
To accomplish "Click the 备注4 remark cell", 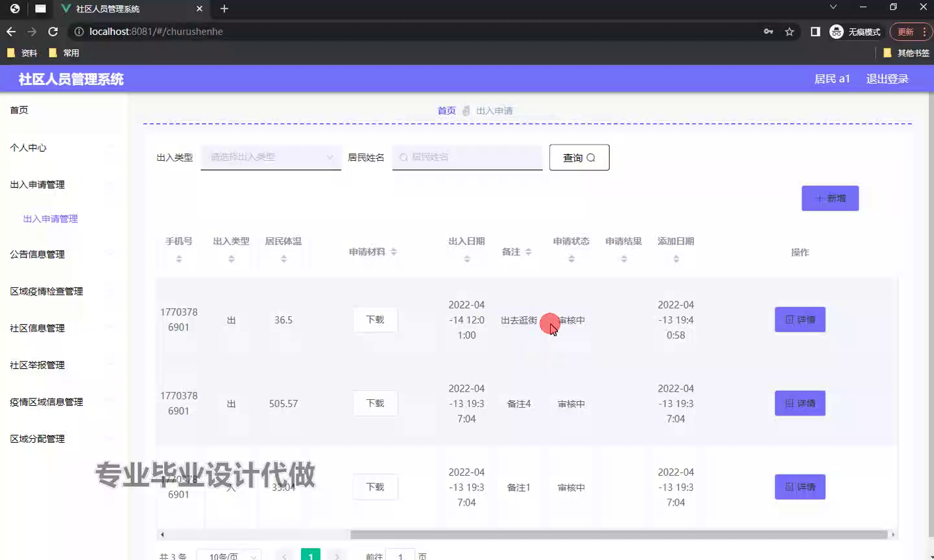I will tap(519, 404).
